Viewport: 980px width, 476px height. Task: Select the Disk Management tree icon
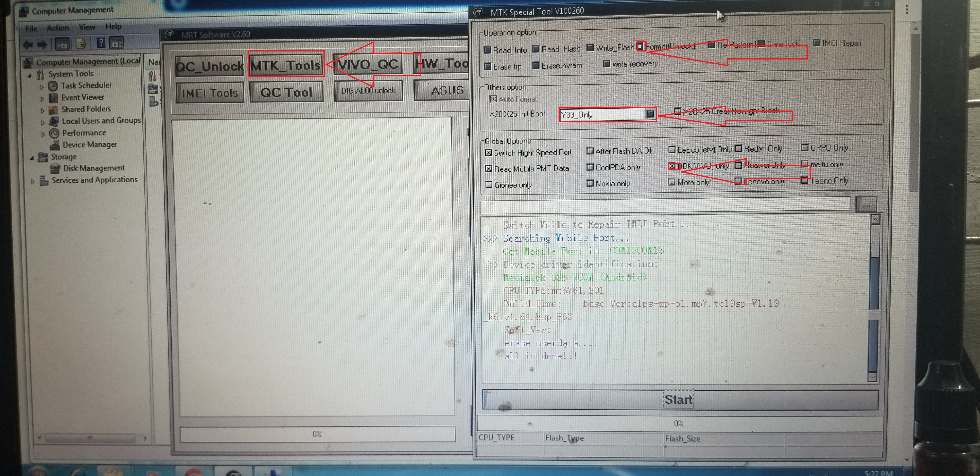click(56, 169)
